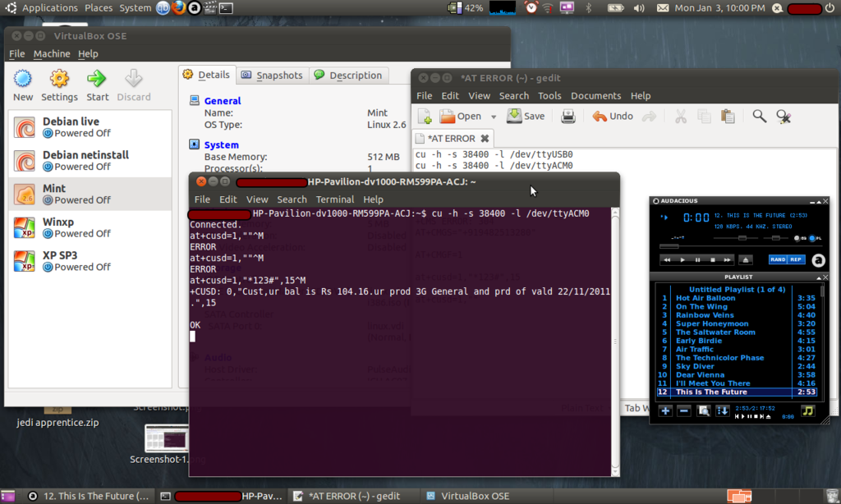The width and height of the screenshot is (841, 504).
Task: Toggle the RAND shuffle button in Audacious
Action: point(777,259)
